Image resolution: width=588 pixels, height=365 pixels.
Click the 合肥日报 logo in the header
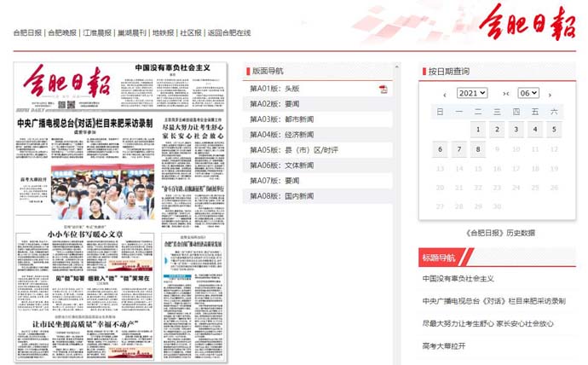point(527,22)
